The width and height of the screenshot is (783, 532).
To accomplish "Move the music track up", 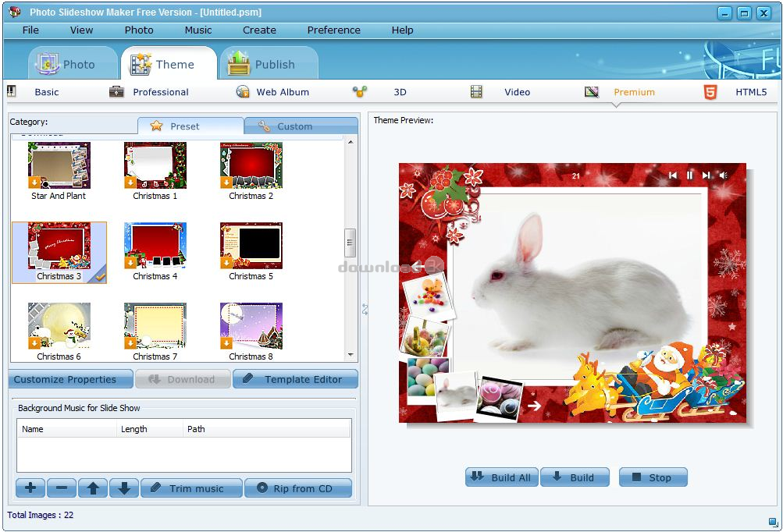I will 93,488.
